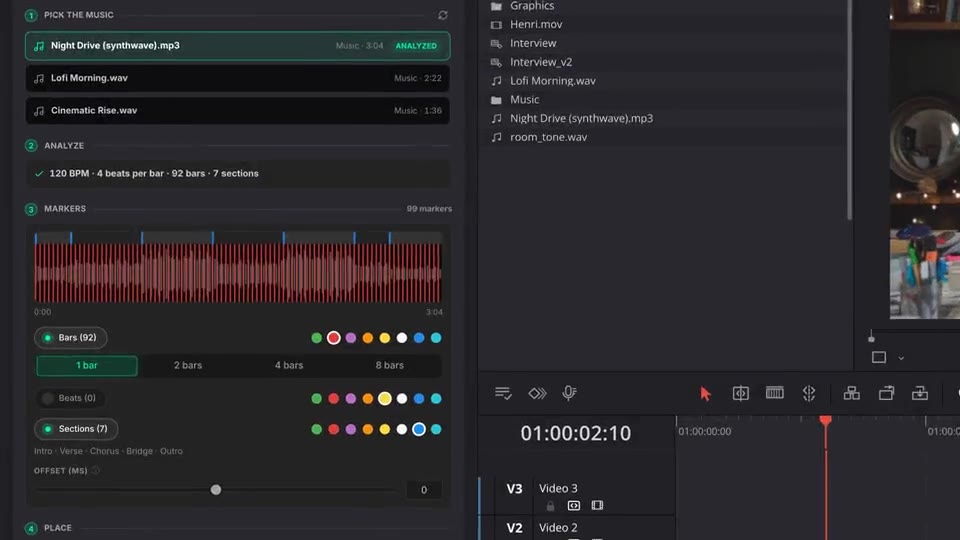Switch to the 8 bars interval tab
The height and width of the screenshot is (540, 960).
click(x=389, y=366)
